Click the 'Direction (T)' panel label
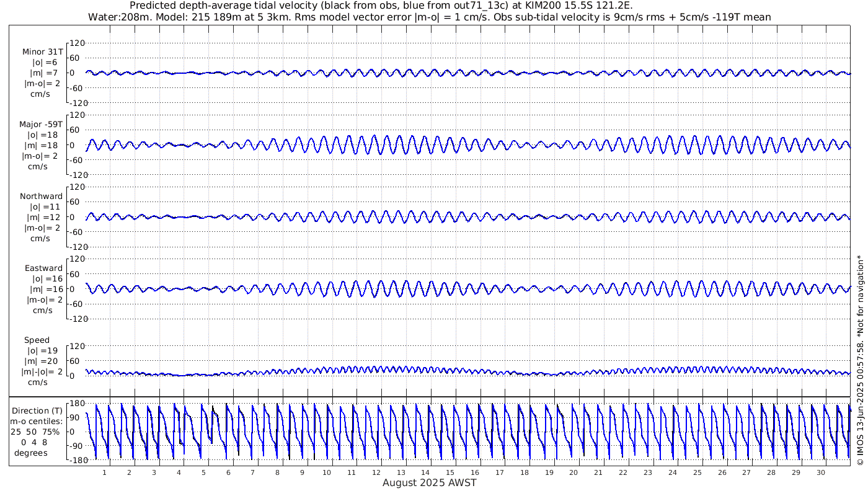Screen dimensions: 868x496 [38, 410]
